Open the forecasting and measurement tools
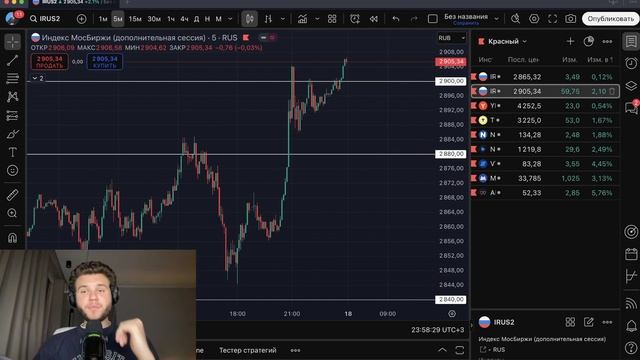This screenshot has height=360, width=640. pos(13,116)
